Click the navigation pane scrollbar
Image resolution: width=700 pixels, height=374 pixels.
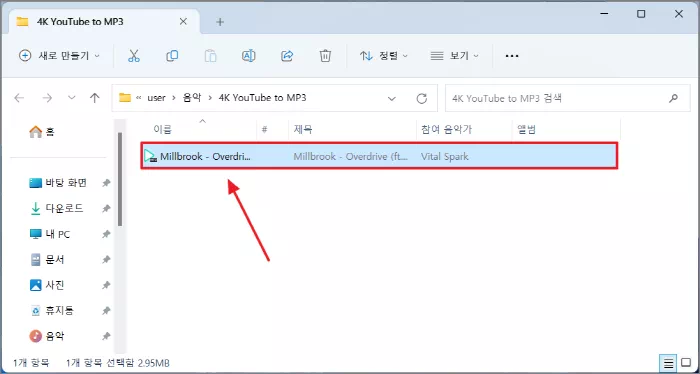point(120,179)
